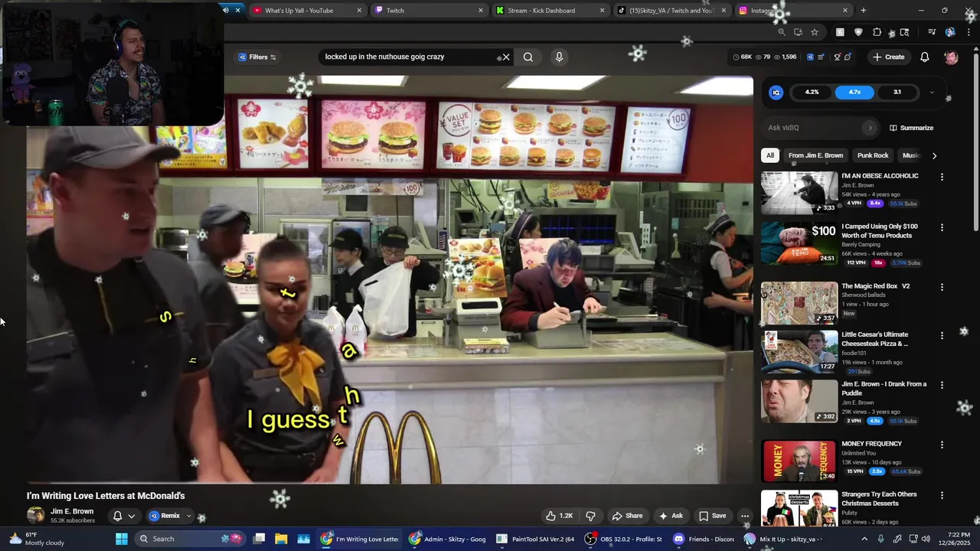980x551 pixels.
Task: Show more filter chips with right arrow
Action: coord(934,155)
